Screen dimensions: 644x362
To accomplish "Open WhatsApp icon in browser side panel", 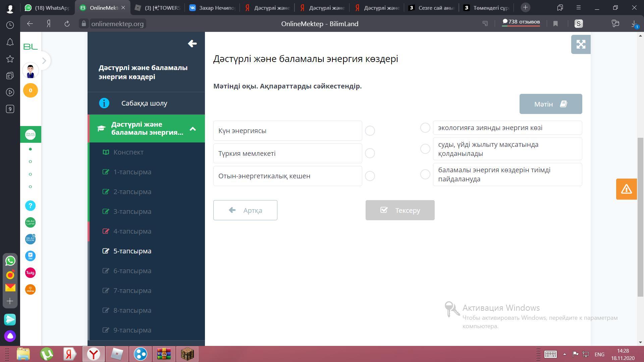I will [x=10, y=261].
